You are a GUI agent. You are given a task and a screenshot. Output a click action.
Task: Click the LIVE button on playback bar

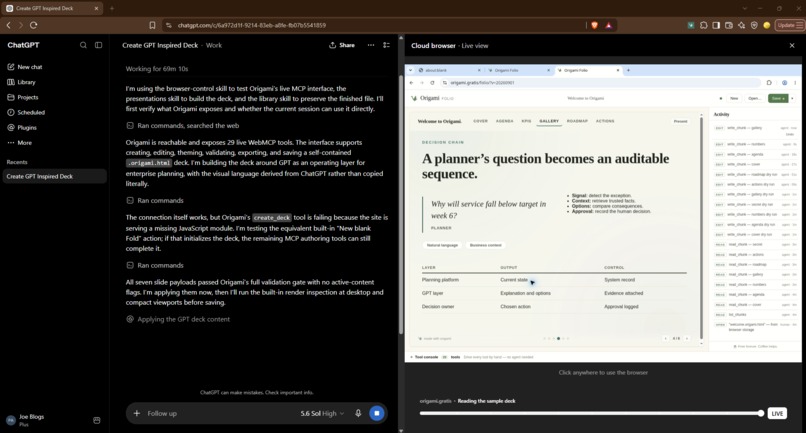click(x=777, y=413)
